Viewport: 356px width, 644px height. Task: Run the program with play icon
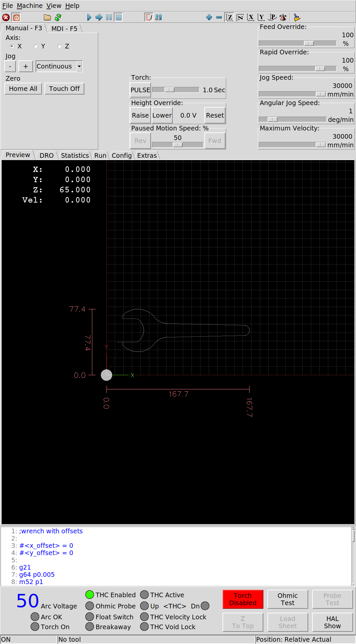pyautogui.click(x=89, y=17)
